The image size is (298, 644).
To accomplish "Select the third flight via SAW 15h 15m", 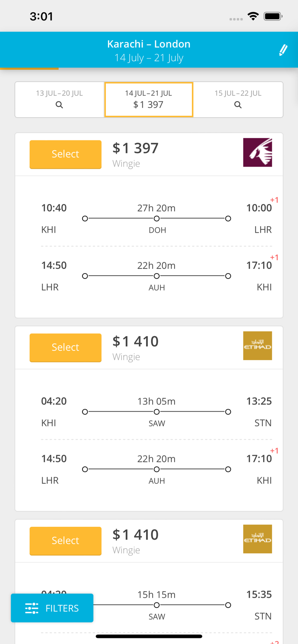I will point(65,541).
